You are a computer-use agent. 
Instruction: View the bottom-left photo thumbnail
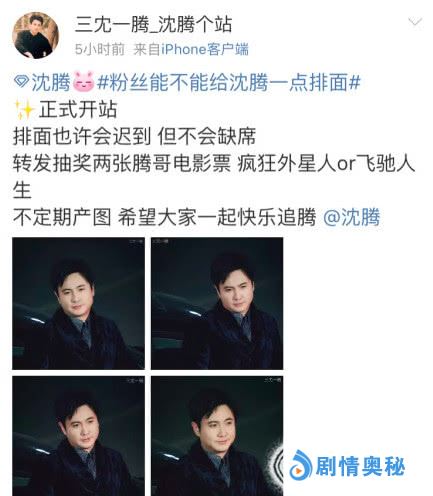click(x=78, y=436)
